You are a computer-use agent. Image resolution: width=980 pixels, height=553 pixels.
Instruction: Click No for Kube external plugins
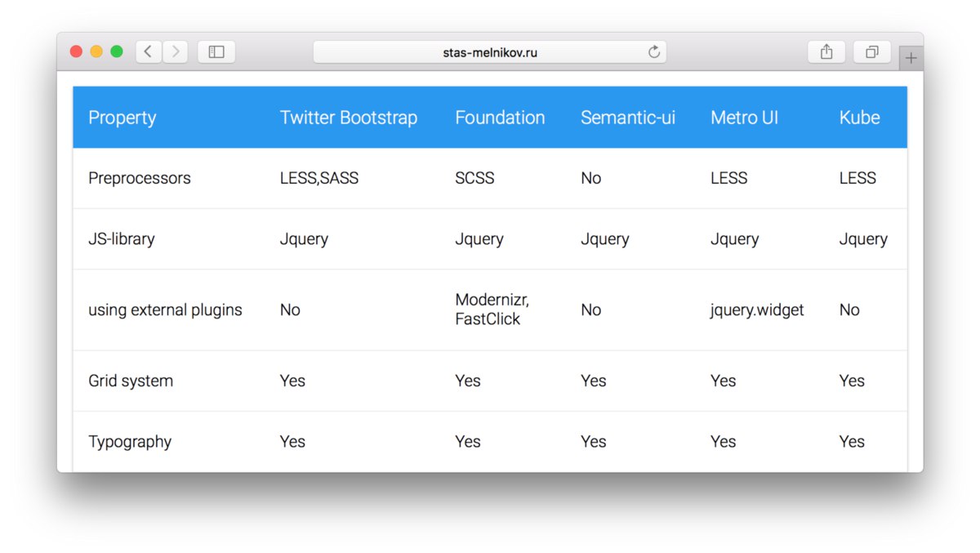(849, 310)
